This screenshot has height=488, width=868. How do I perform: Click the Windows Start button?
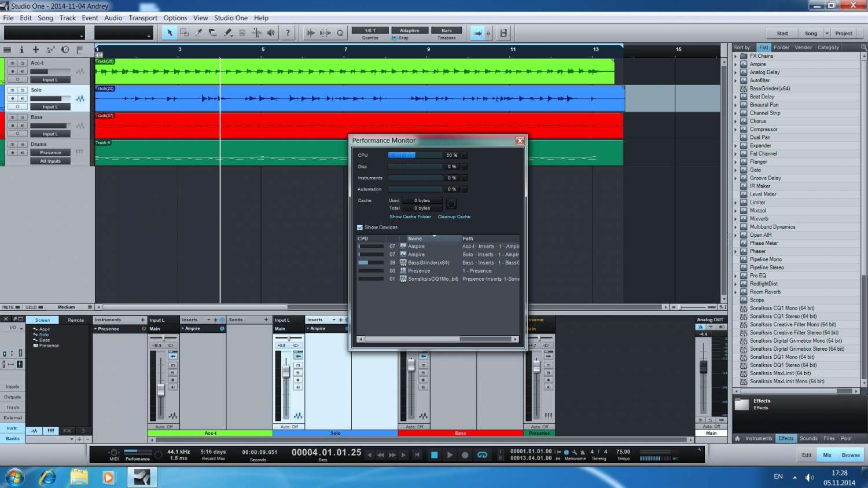pos(14,478)
